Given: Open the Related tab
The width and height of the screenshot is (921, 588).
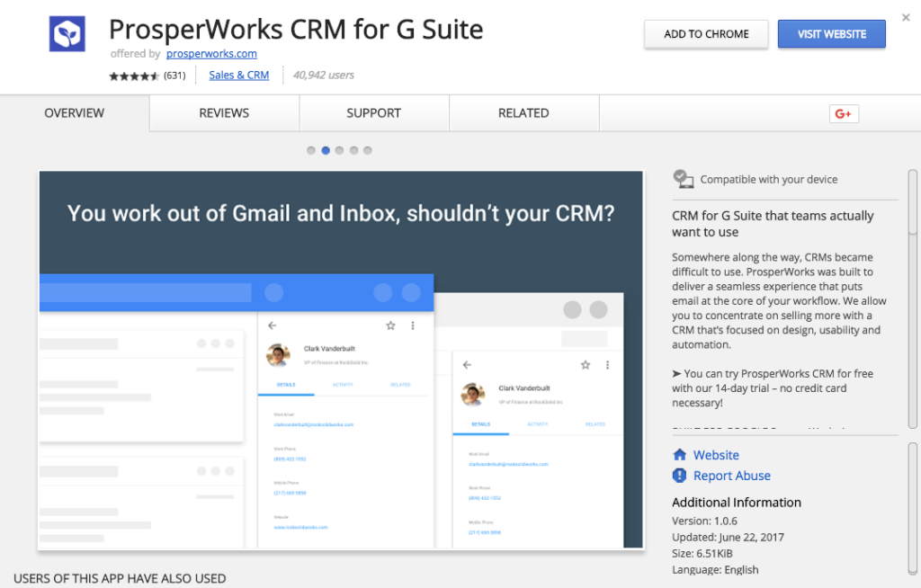Looking at the screenshot, I should pos(524,113).
